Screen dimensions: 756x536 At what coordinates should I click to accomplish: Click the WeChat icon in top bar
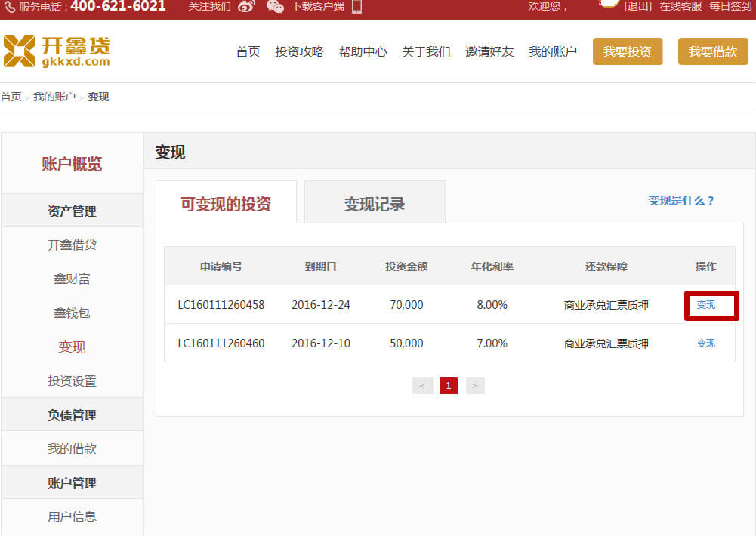(x=275, y=7)
